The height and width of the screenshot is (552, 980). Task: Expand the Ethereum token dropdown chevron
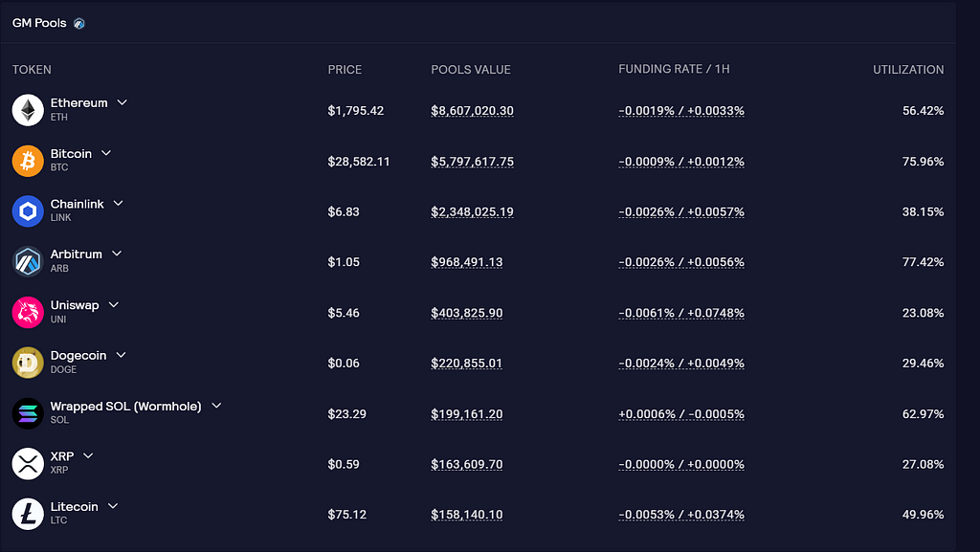pyautogui.click(x=122, y=102)
